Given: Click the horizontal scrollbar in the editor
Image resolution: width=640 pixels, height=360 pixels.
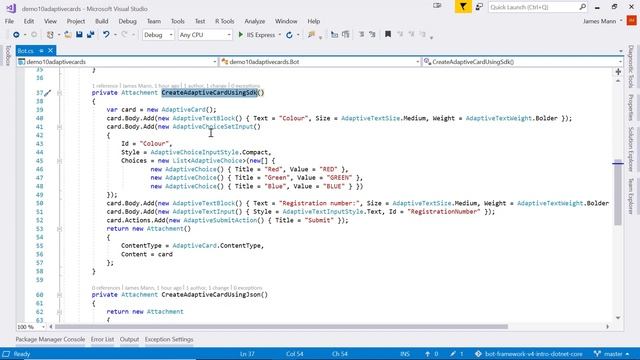Looking at the screenshot, I should [x=281, y=327].
